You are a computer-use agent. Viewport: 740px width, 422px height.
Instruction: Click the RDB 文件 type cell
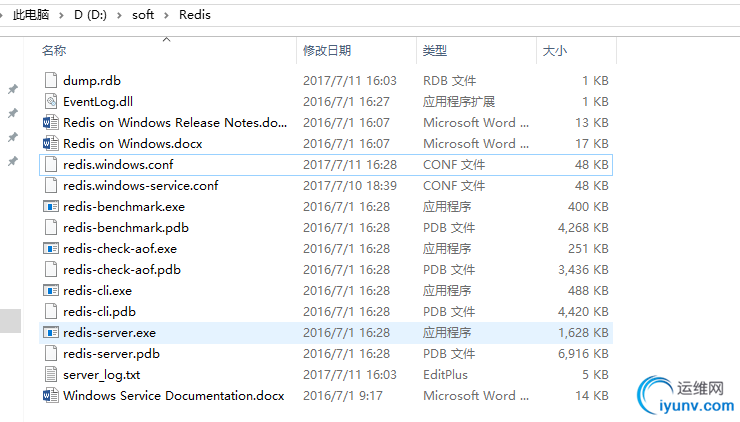[449, 81]
